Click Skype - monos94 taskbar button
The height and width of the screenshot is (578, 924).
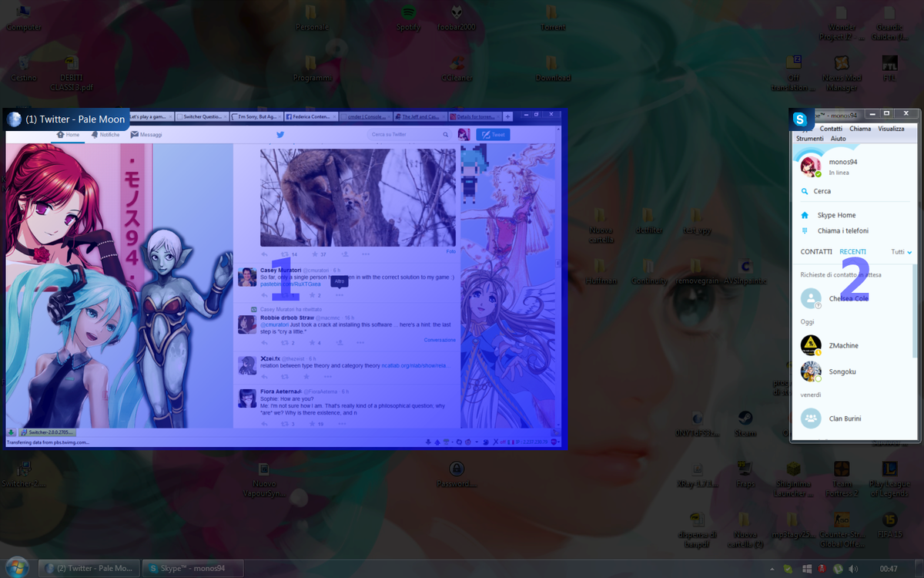point(195,569)
